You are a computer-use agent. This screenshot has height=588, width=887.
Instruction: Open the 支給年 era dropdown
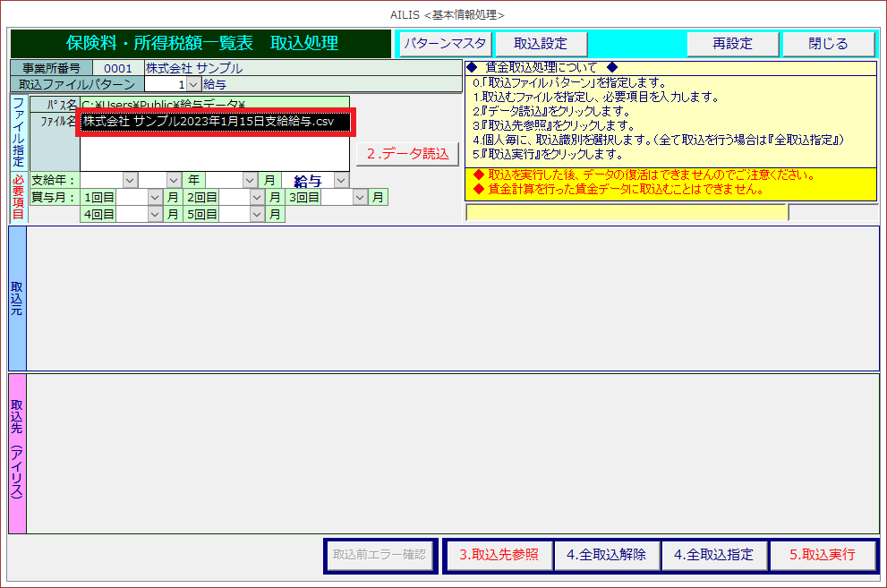(130, 180)
